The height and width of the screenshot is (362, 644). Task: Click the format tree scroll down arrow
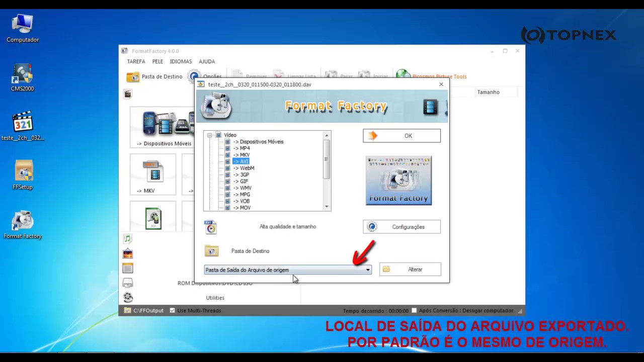pyautogui.click(x=327, y=207)
